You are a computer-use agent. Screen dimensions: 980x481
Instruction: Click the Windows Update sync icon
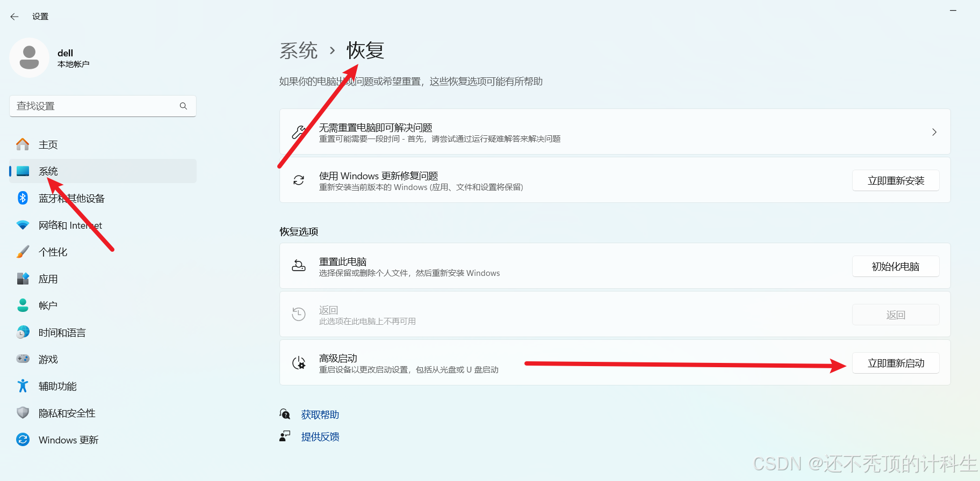tap(23, 440)
